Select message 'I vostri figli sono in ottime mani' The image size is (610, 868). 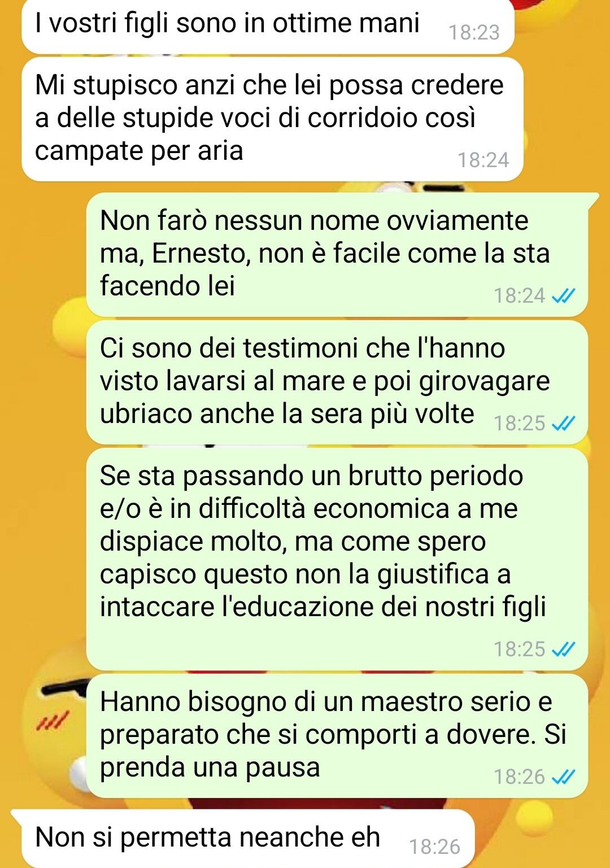(268, 25)
